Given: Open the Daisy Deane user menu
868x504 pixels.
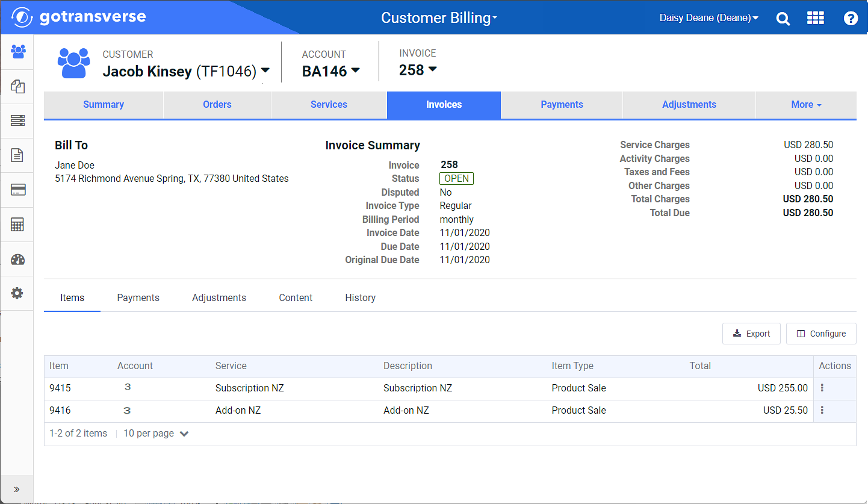Looking at the screenshot, I should (x=708, y=18).
